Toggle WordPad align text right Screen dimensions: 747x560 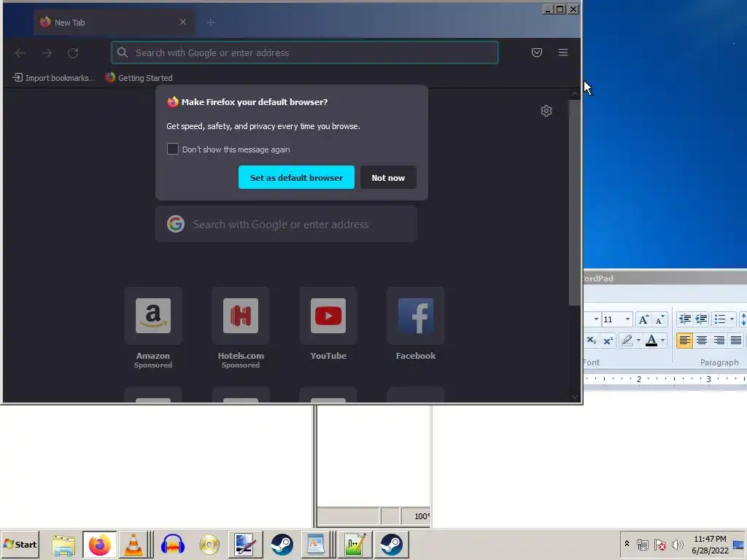coord(719,340)
